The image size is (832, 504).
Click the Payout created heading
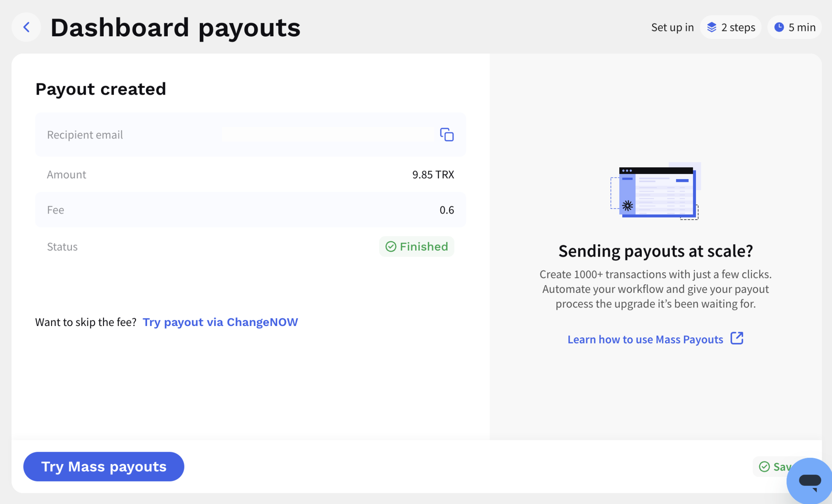(101, 89)
